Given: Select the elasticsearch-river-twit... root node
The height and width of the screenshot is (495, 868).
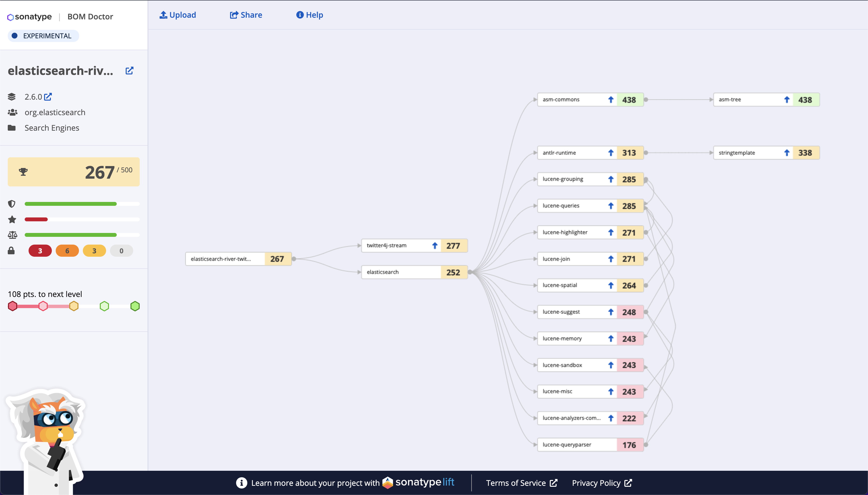Looking at the screenshot, I should pyautogui.click(x=238, y=259).
